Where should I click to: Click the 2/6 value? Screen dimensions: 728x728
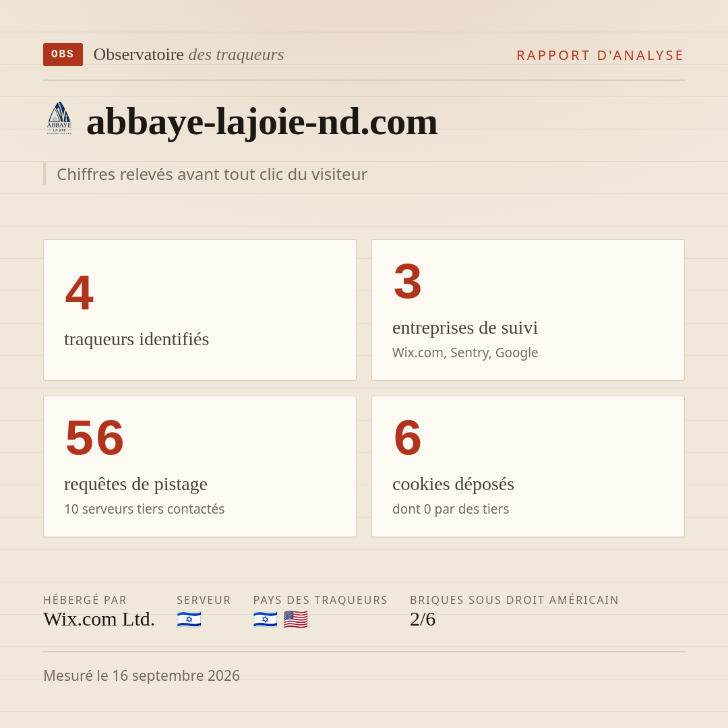pos(423,619)
